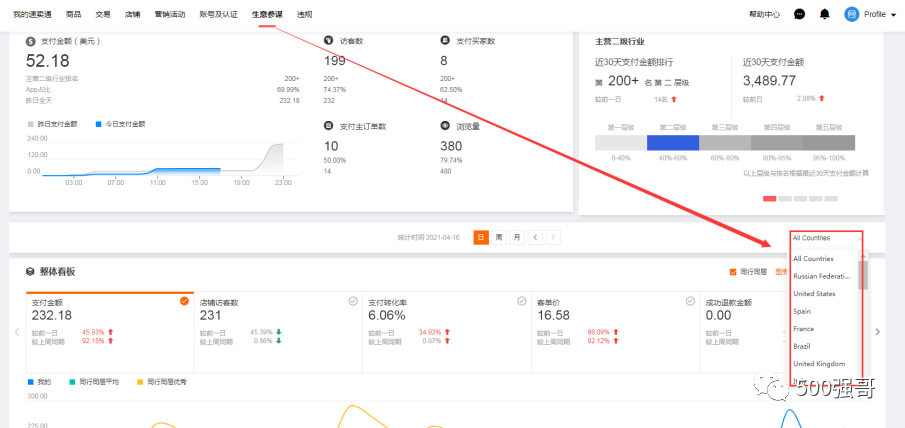Toggle the 同行同层平均 legend series
The width and height of the screenshot is (905, 428).
point(94,382)
